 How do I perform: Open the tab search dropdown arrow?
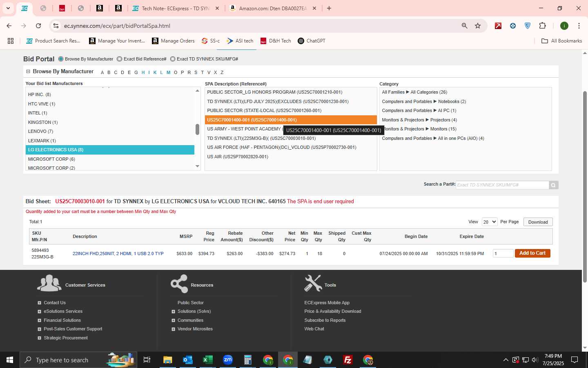pyautogui.click(x=8, y=8)
